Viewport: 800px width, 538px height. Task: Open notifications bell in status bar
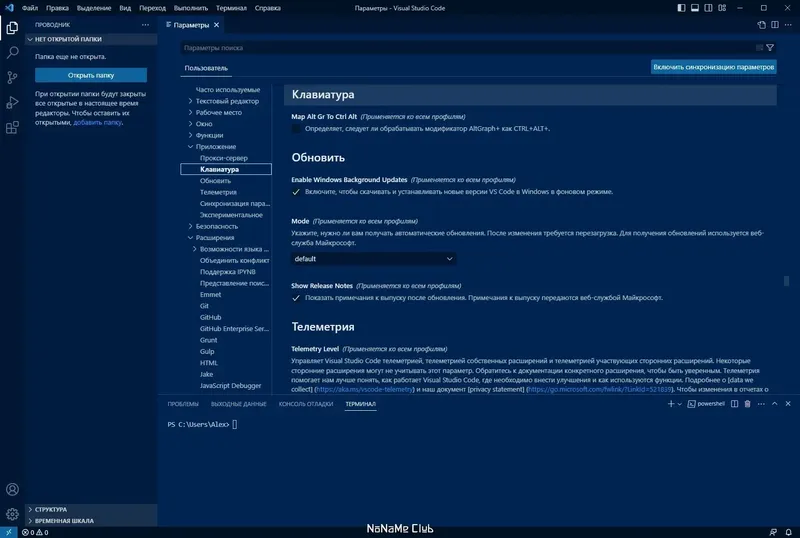click(x=788, y=532)
